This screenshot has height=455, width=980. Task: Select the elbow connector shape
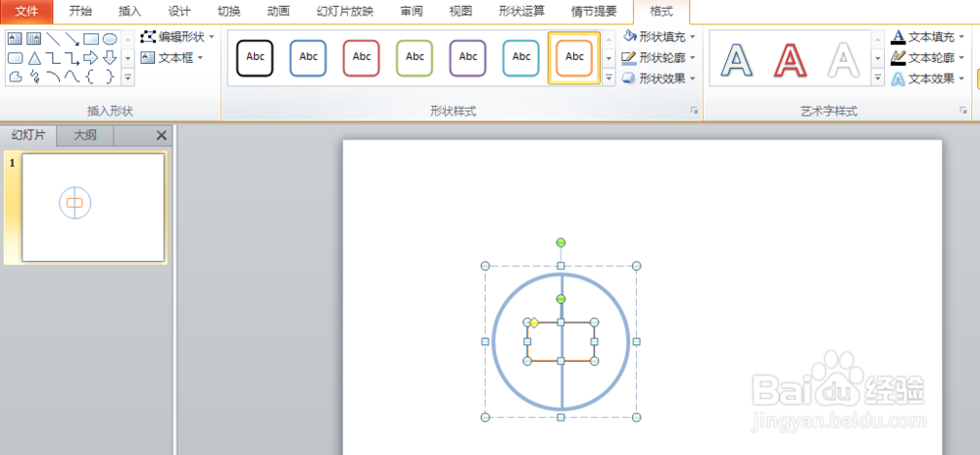coord(53,58)
